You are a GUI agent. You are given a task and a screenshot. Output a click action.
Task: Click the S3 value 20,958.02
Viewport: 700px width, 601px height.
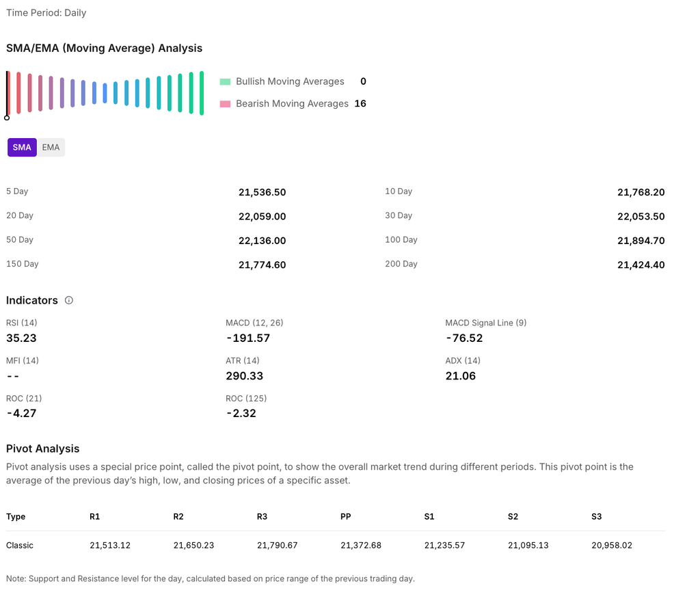612,546
